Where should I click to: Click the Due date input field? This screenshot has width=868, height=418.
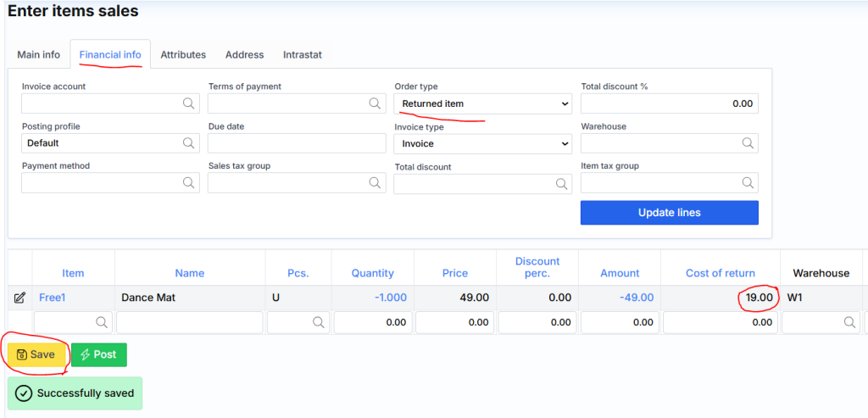[x=297, y=143]
